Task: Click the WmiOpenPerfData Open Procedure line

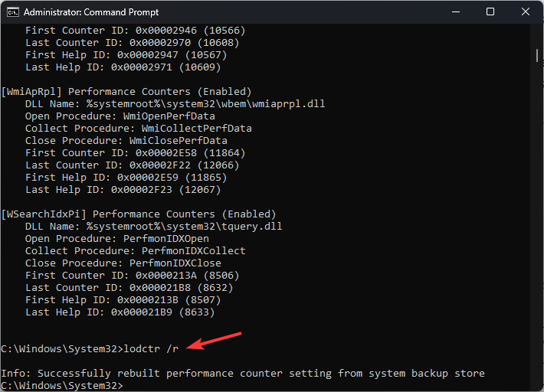Action: point(120,116)
